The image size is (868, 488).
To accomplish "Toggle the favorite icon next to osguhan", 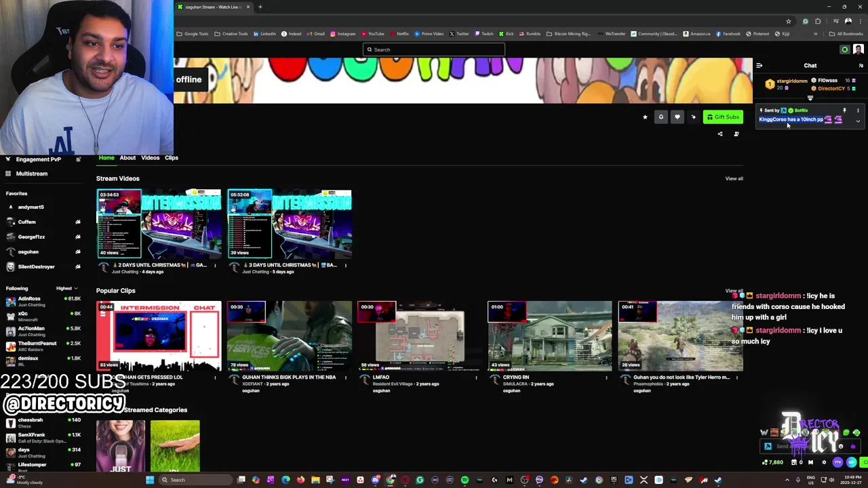I will pyautogui.click(x=78, y=251).
